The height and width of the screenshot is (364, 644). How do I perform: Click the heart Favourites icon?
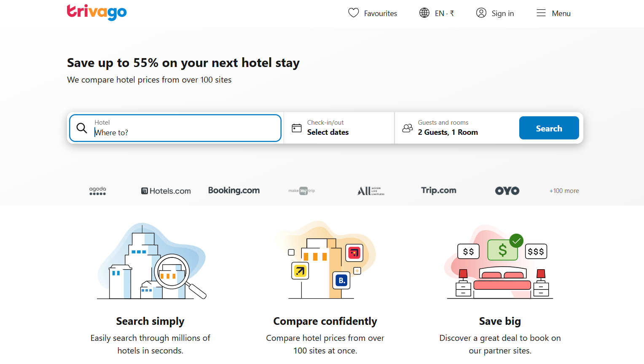pyautogui.click(x=354, y=13)
